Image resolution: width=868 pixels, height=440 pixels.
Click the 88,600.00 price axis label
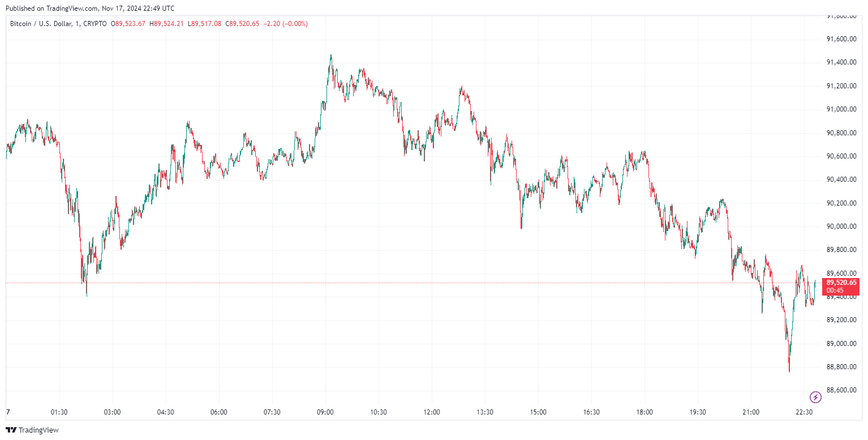[x=841, y=390]
